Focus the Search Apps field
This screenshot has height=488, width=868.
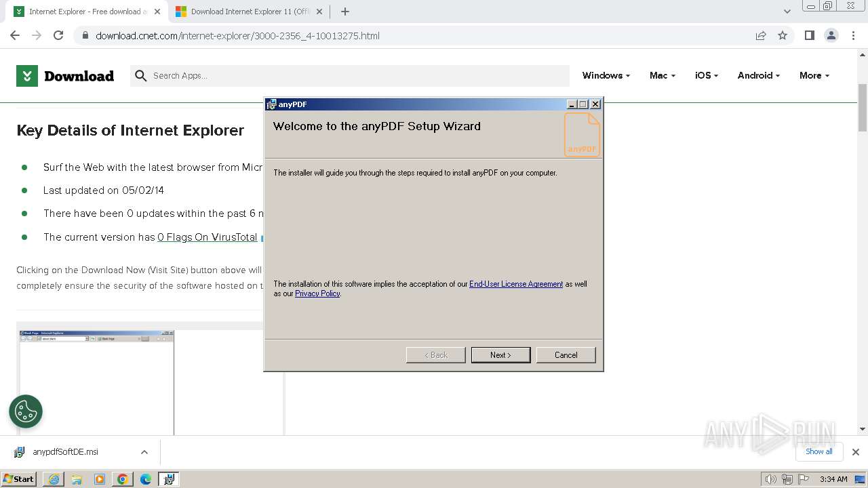350,76
